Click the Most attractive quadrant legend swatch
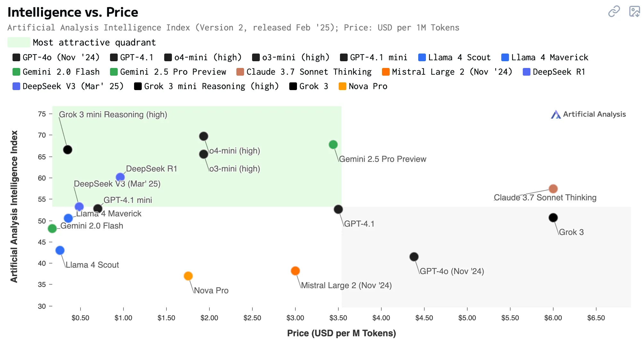This screenshot has height=343, width=644. coord(19,42)
